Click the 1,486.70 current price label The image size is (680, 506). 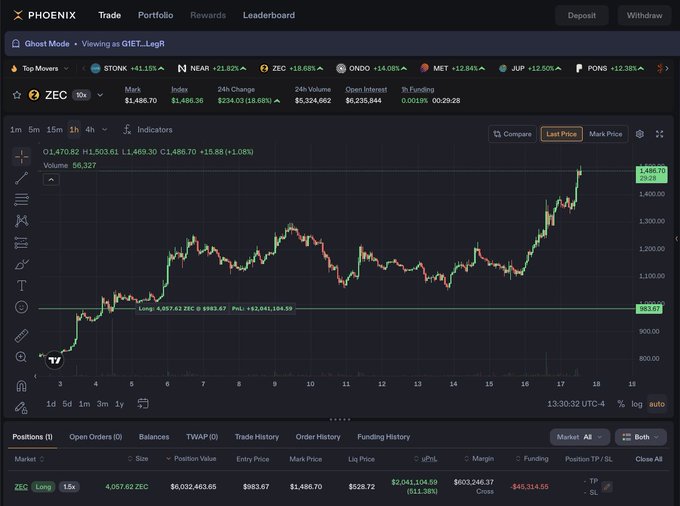coord(651,174)
